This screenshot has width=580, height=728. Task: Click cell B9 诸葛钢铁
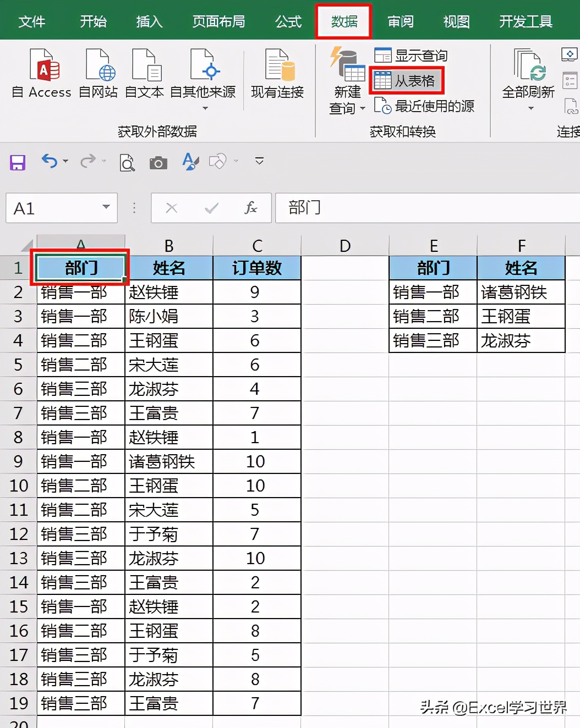click(x=169, y=461)
